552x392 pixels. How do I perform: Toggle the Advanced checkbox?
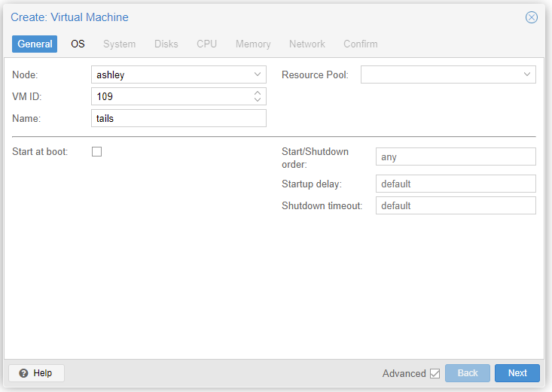coord(435,373)
